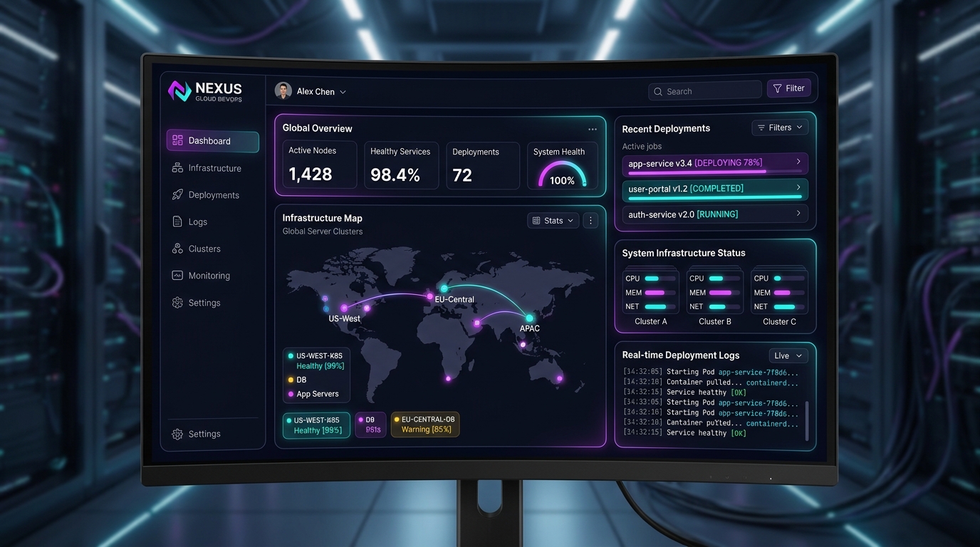Click the Active Nodes 1,428 card

tap(319, 165)
